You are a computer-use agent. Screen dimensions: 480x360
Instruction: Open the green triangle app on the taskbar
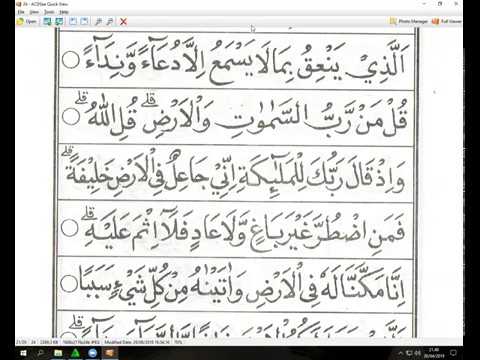pyautogui.click(x=75, y=353)
